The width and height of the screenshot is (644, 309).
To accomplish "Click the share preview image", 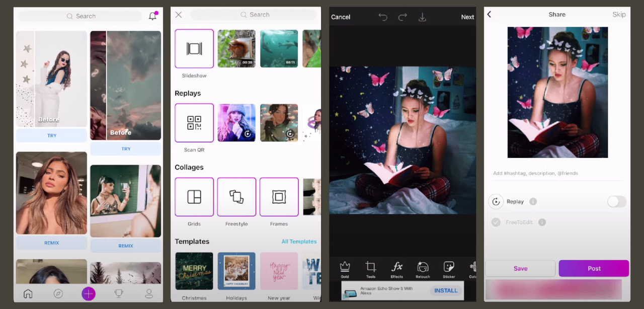I will click(557, 93).
